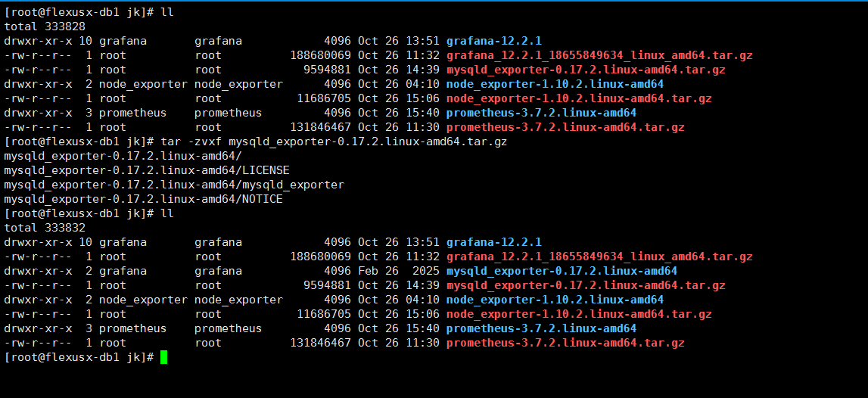
Task: Click prometheus tar.gz archive in second listing
Action: pyautogui.click(x=565, y=343)
